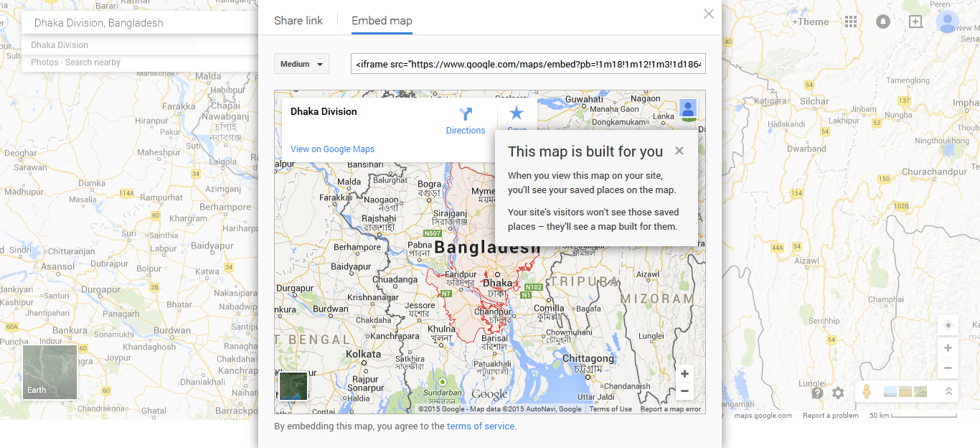Click the +Theme link in header
The image size is (980, 448).
(809, 22)
